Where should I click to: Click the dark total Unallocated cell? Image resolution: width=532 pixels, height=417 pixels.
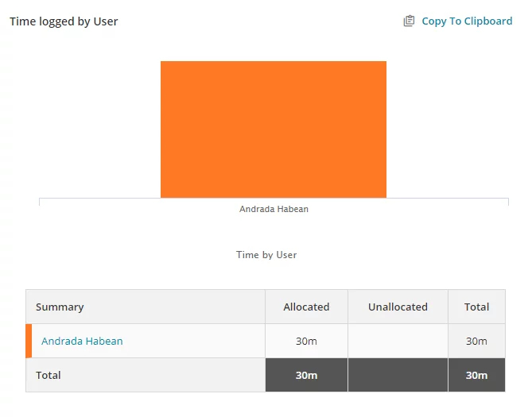(x=398, y=375)
